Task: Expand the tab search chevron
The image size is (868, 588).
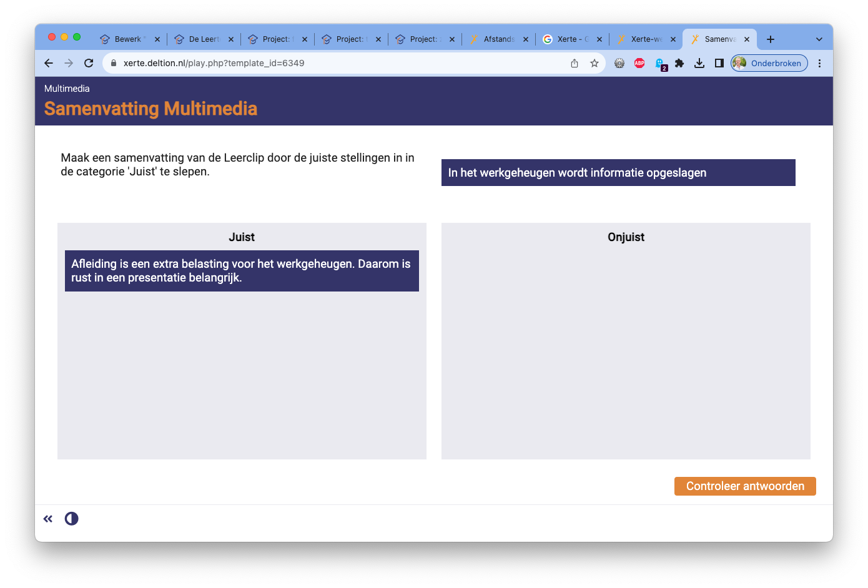Action: (819, 39)
